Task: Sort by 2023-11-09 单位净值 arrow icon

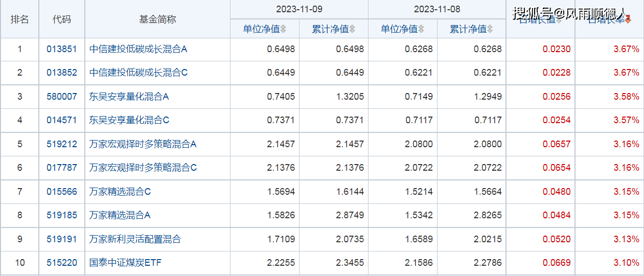Action: (x=283, y=29)
